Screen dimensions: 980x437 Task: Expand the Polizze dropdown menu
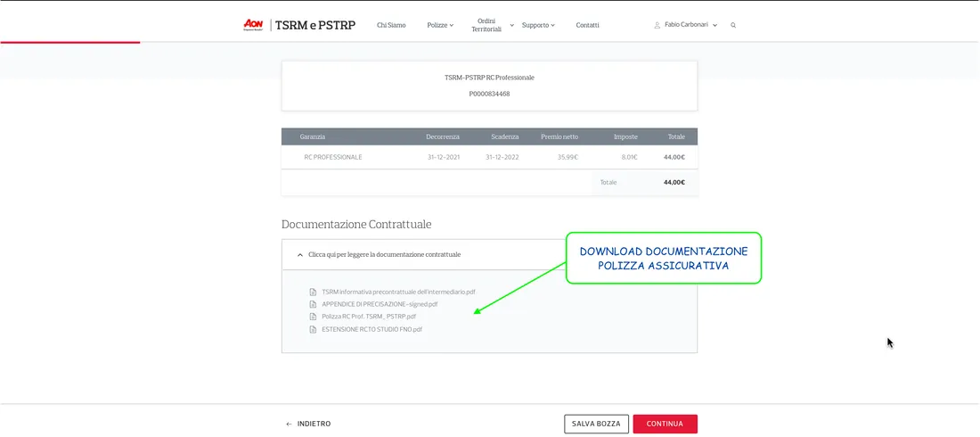click(440, 25)
